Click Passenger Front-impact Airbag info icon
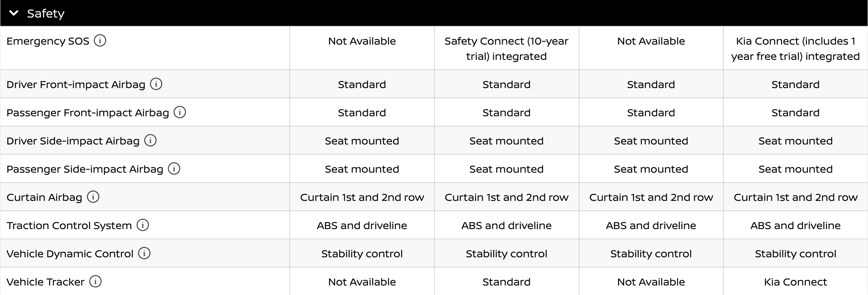 coord(180,112)
